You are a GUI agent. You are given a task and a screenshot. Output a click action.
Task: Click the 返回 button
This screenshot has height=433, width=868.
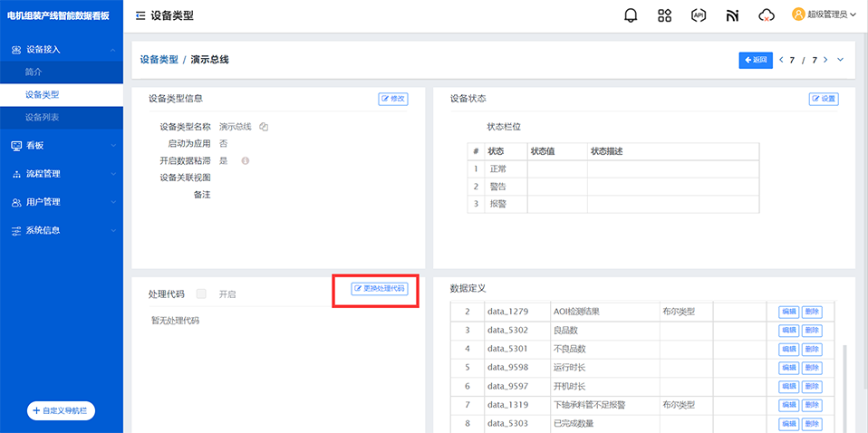click(x=756, y=60)
